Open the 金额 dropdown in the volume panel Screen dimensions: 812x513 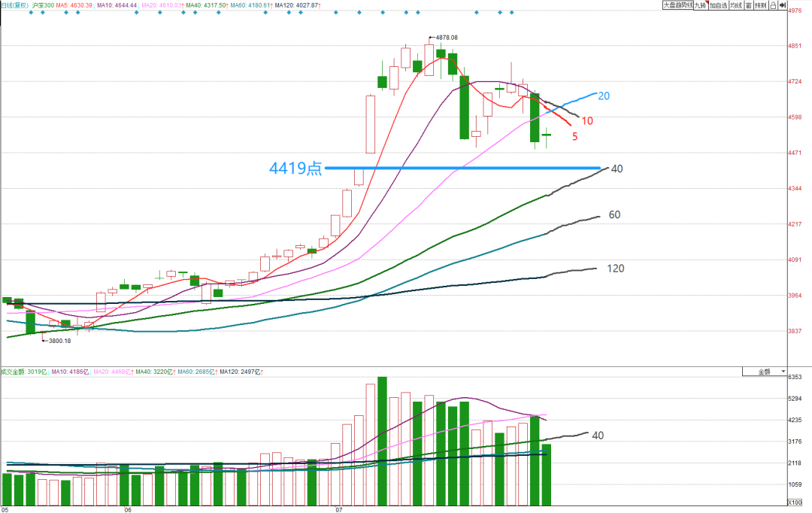click(765, 372)
